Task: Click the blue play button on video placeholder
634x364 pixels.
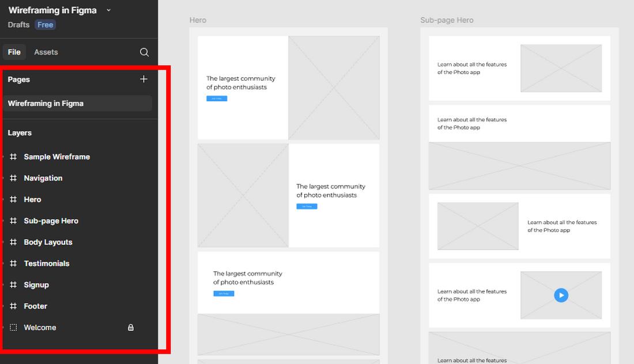Action: pos(561,295)
